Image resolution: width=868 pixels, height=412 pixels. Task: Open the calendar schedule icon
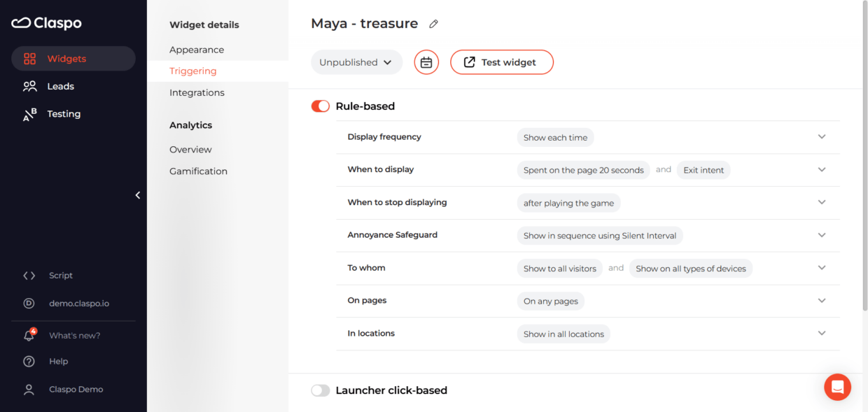[x=426, y=62]
